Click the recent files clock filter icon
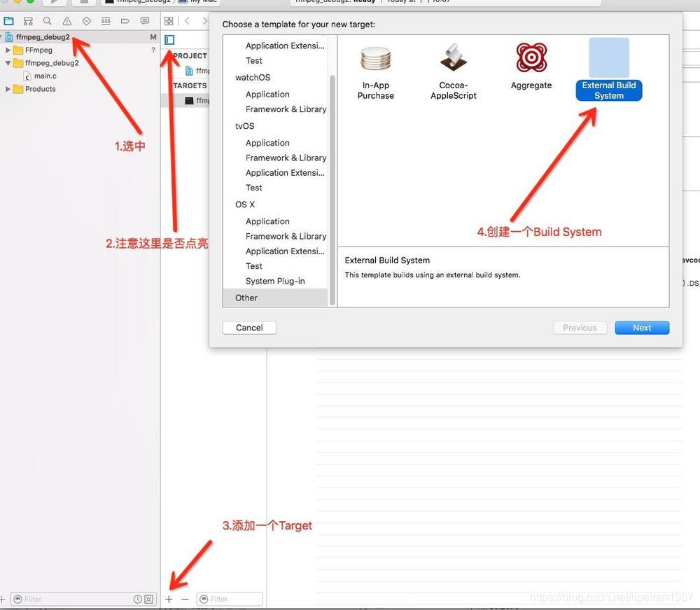 138,599
